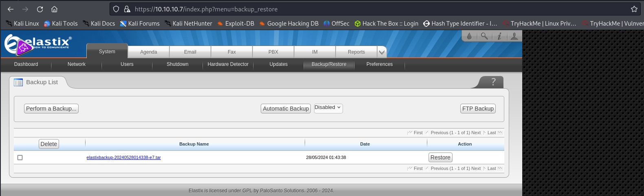
Task: Click the FTP Backup button
Action: pos(478,109)
